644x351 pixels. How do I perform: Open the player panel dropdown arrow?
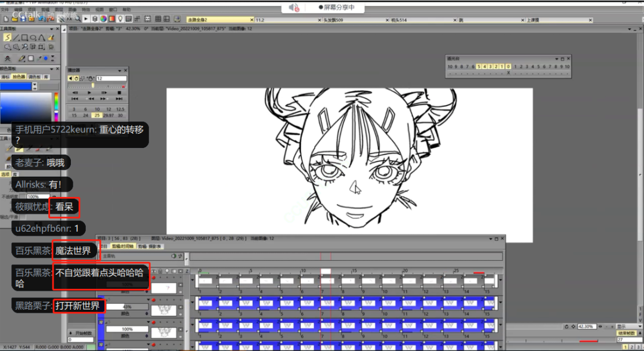(119, 70)
